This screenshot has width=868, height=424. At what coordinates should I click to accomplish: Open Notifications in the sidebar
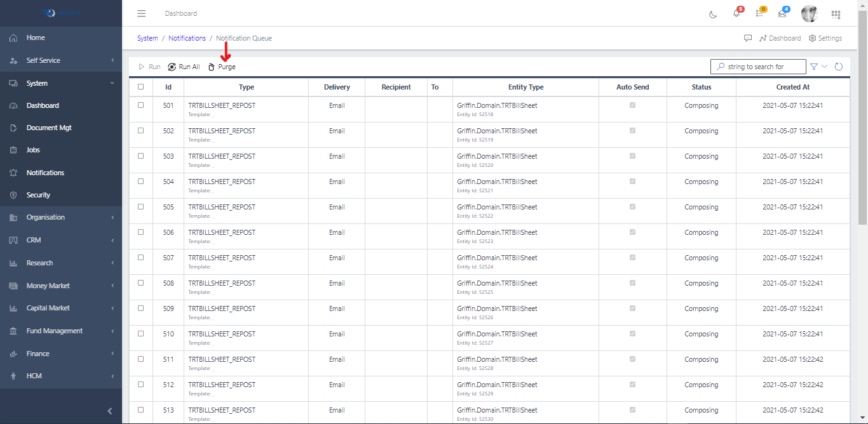point(45,173)
